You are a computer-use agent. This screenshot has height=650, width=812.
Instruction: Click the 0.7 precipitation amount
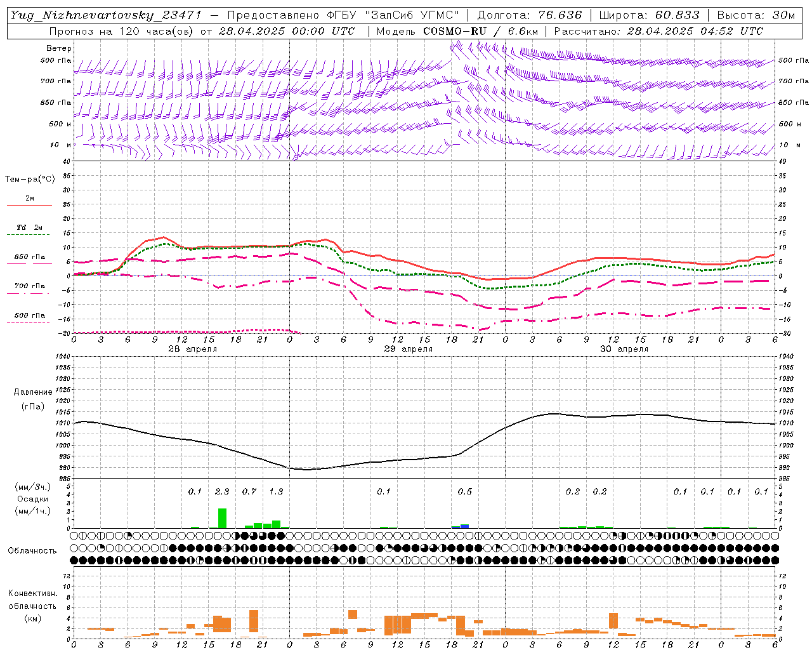pos(249,492)
